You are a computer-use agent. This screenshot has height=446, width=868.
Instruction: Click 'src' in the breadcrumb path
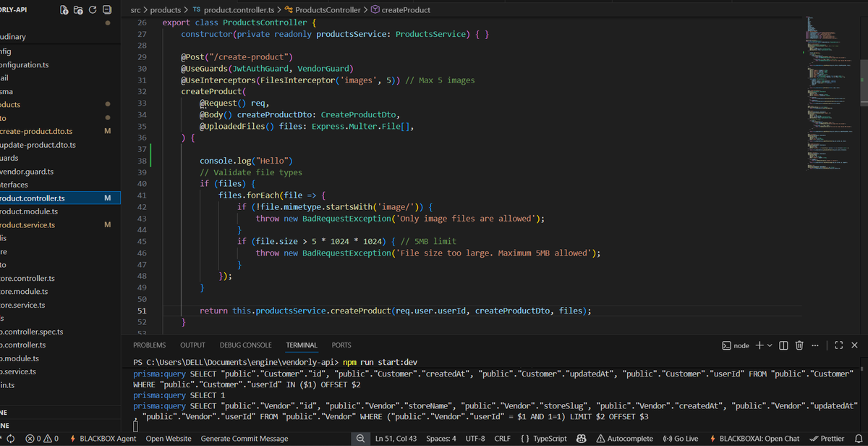[x=135, y=10]
